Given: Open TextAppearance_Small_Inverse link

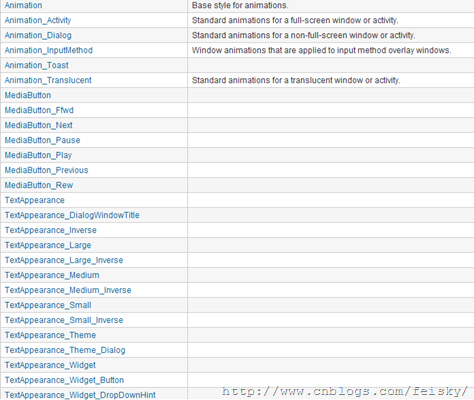Looking at the screenshot, I should click(64, 320).
